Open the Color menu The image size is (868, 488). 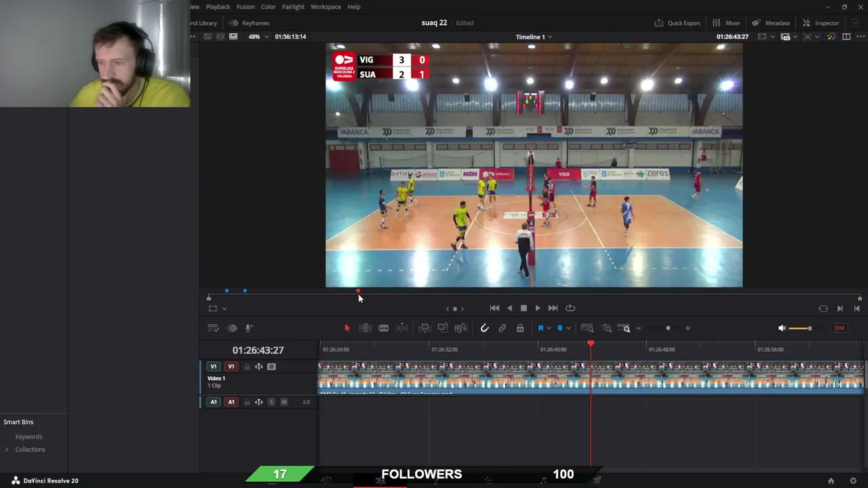pyautogui.click(x=269, y=7)
